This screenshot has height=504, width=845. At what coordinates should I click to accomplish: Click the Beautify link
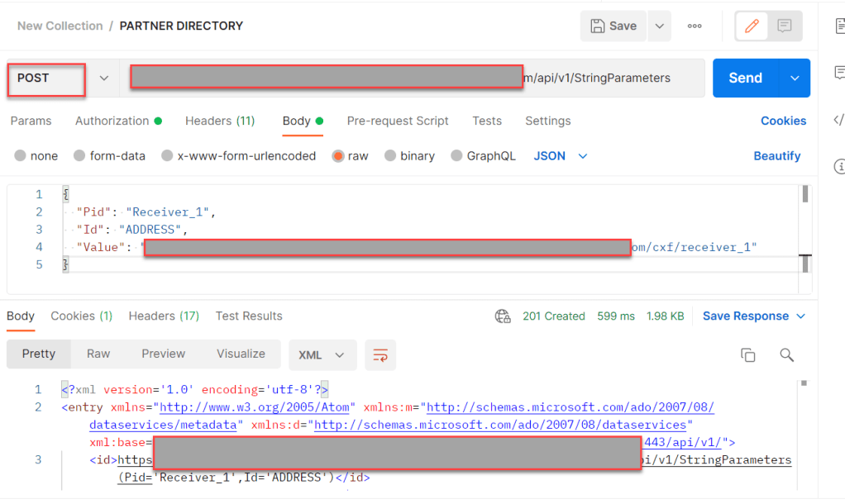(776, 156)
